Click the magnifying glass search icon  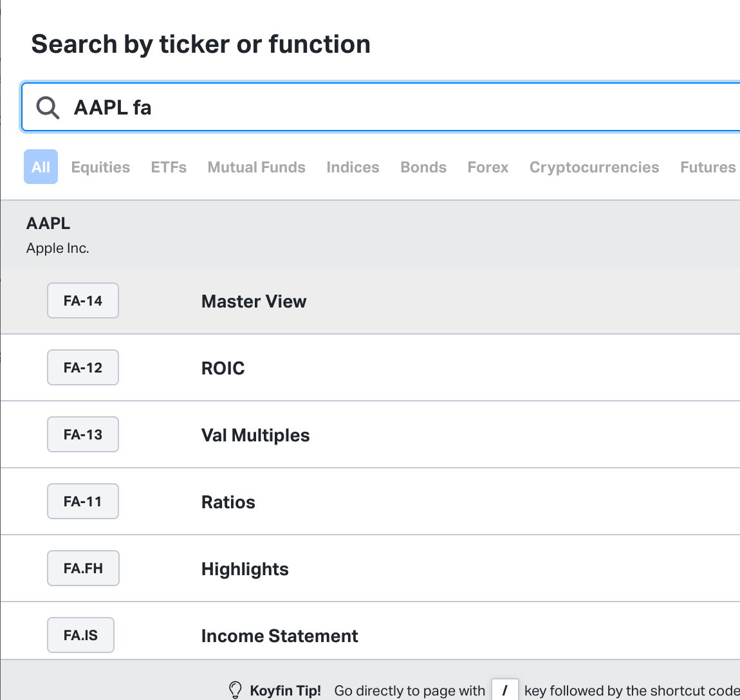48,107
